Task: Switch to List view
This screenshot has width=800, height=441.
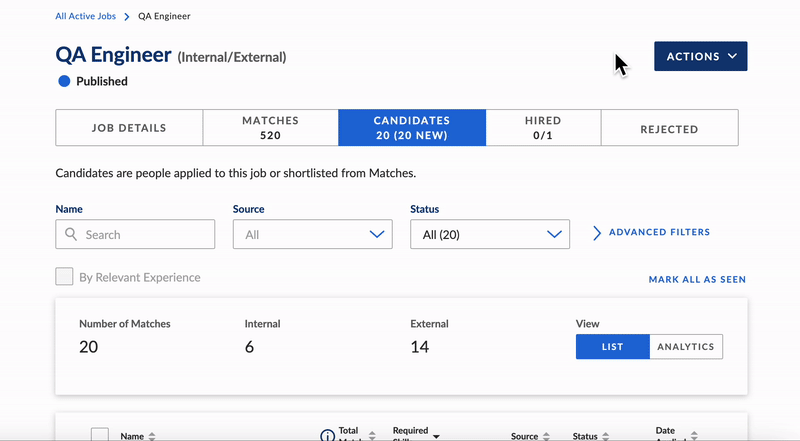Action: coord(613,347)
